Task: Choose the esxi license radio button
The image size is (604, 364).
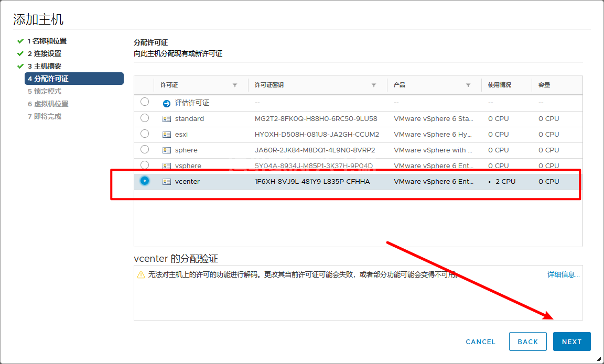Action: coord(145,134)
